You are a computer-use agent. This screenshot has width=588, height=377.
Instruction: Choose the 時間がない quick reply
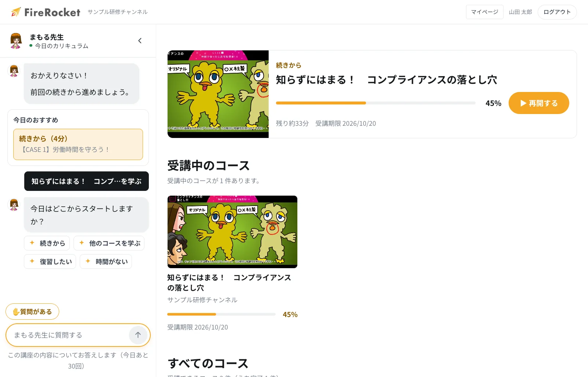[x=106, y=262]
